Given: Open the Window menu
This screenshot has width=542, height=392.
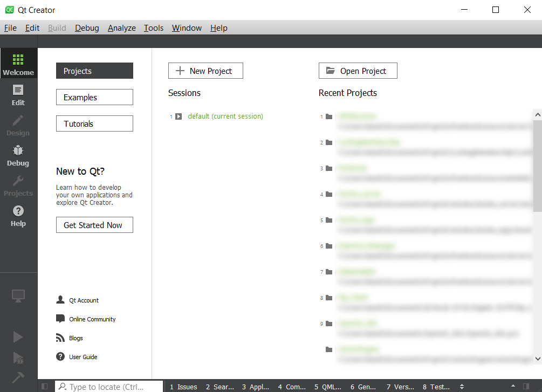Looking at the screenshot, I should coord(187,28).
